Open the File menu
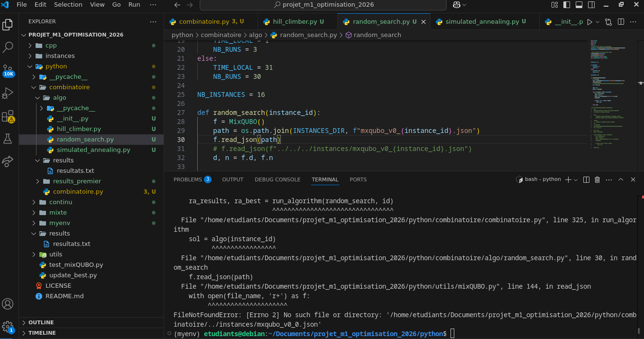This screenshot has width=644, height=339. pyautogui.click(x=22, y=5)
